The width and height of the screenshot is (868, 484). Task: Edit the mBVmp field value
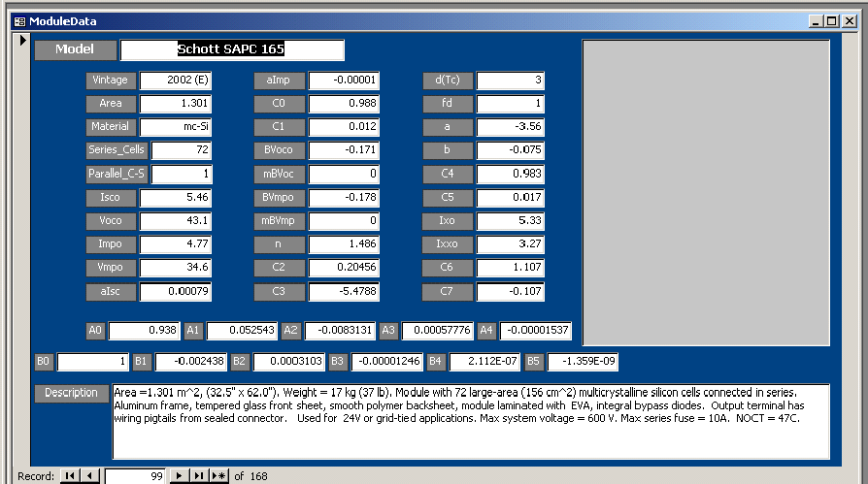coord(344,221)
